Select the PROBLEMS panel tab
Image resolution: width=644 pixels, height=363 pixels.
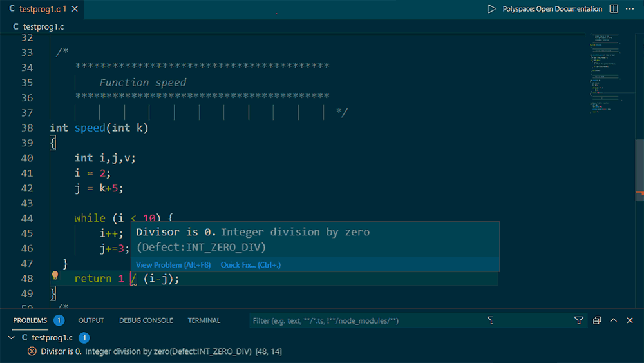click(x=30, y=320)
